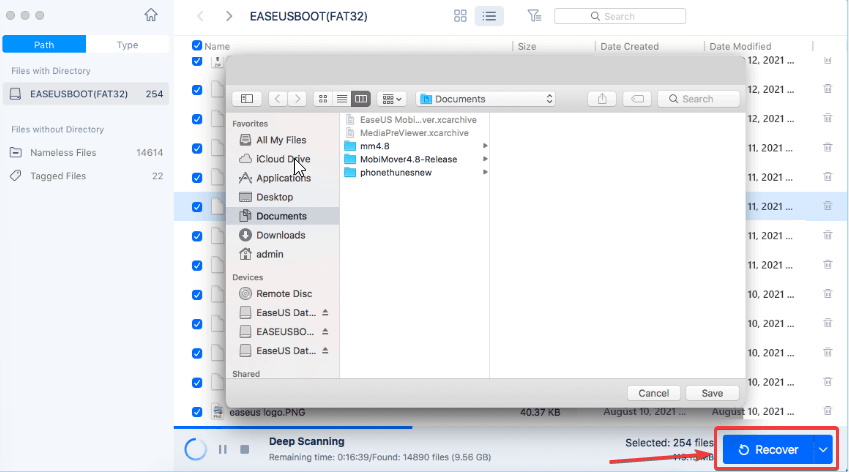849x472 pixels.
Task: Open Tagged Files category
Action: click(x=86, y=176)
